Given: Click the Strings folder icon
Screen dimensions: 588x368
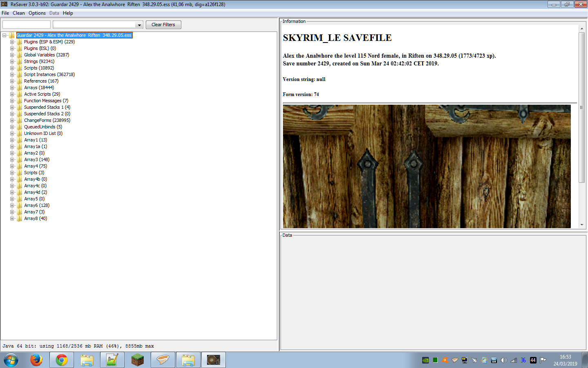Looking at the screenshot, I should click(20, 61).
